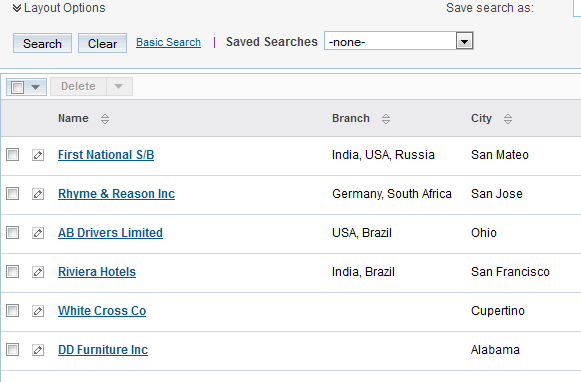Tick the DD Furniture Inc checkbox
Image resolution: width=581 pixels, height=382 pixels.
(13, 349)
